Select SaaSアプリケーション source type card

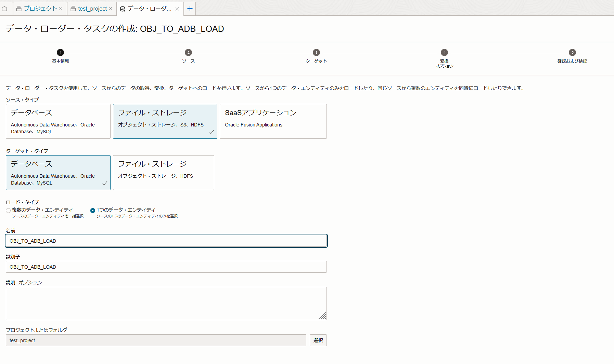[x=273, y=121]
